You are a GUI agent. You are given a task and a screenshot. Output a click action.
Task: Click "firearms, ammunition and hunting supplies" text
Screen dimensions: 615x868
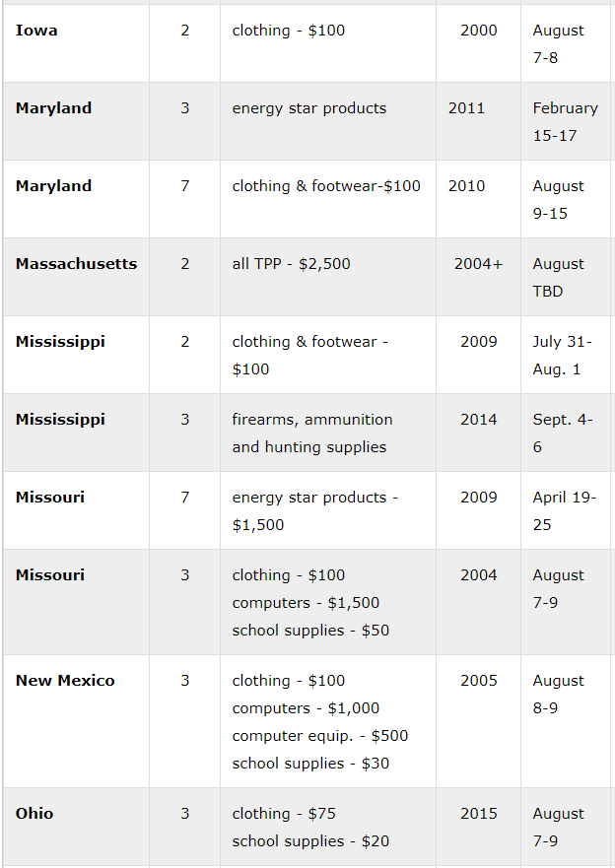point(311,434)
